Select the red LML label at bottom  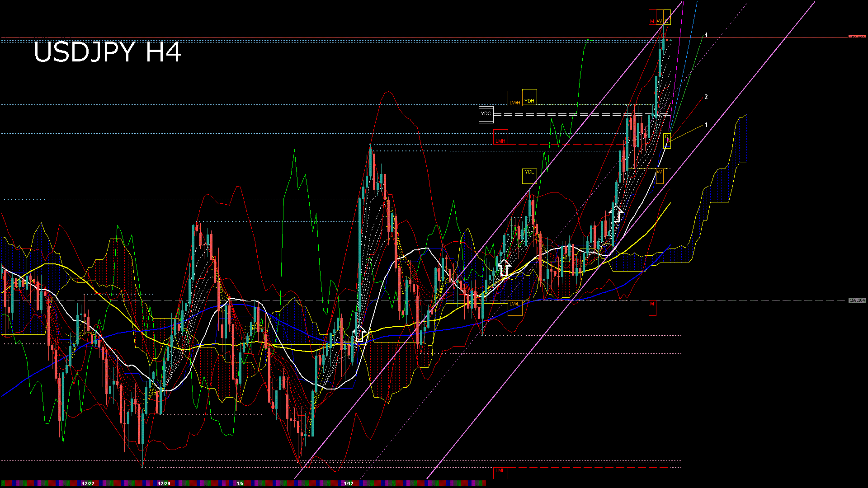(x=500, y=471)
